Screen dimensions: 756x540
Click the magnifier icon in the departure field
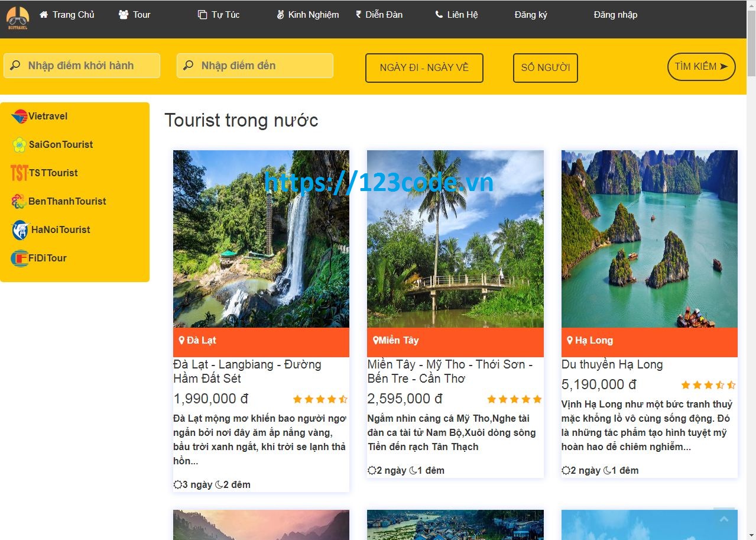click(15, 65)
